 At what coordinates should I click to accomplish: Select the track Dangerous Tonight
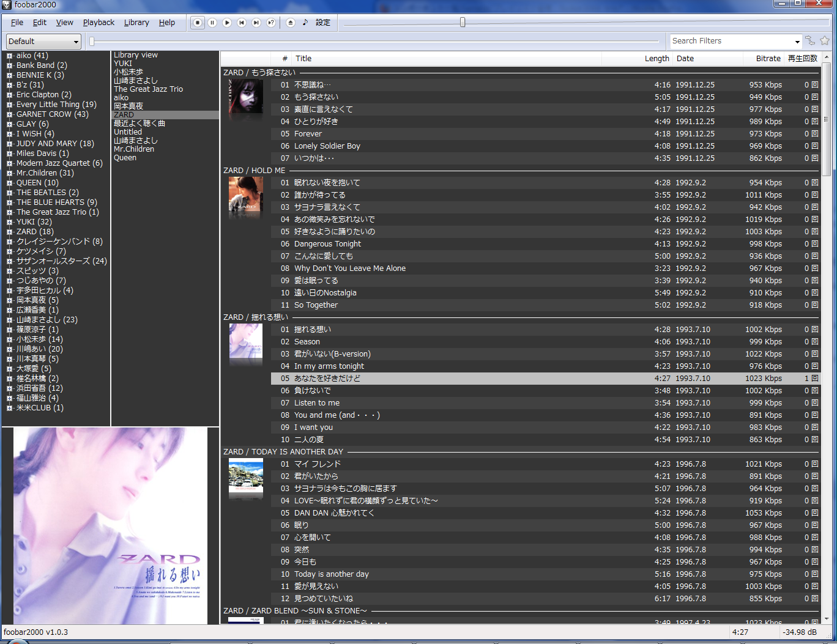(x=545, y=244)
